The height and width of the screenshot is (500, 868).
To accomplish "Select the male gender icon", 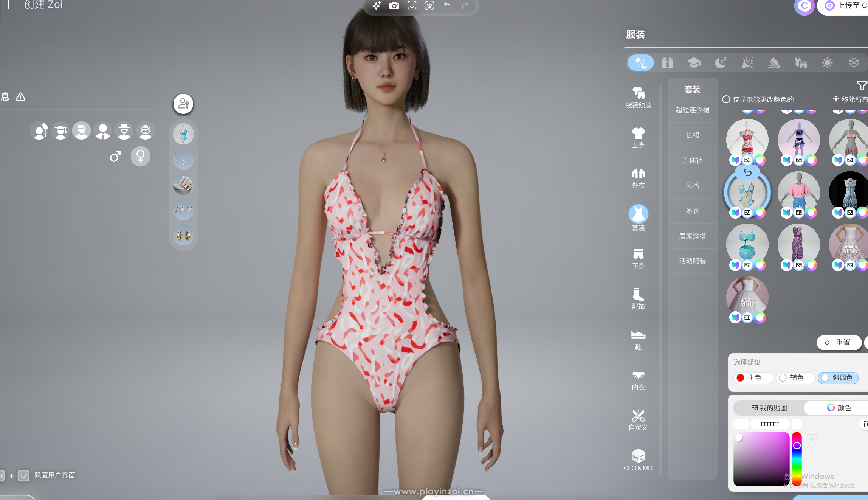I will pyautogui.click(x=115, y=156).
